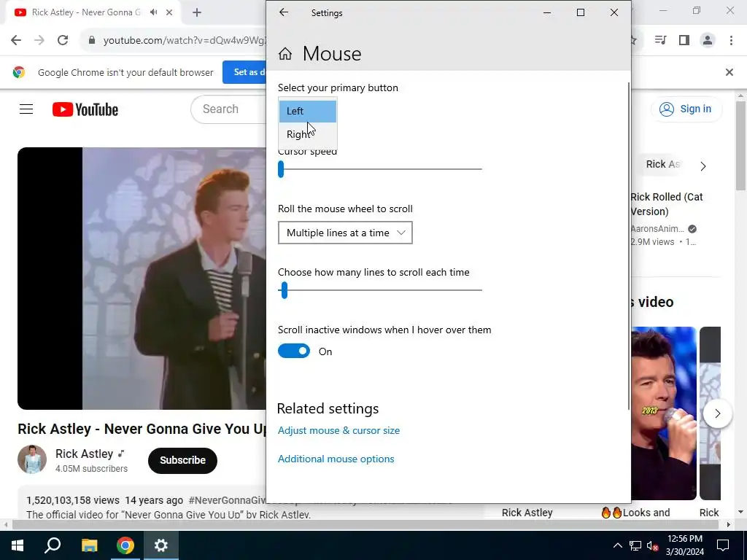View site info via padlock icon
747x560 pixels.
click(x=92, y=41)
